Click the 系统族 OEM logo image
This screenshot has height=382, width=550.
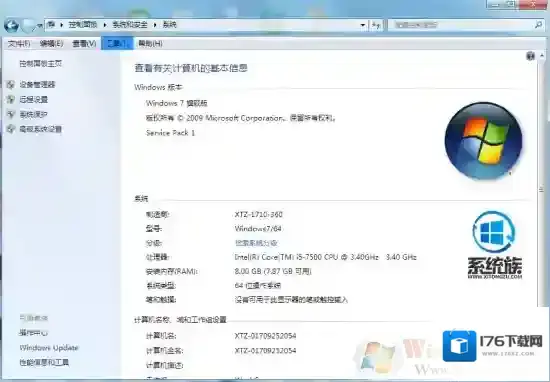tap(495, 245)
